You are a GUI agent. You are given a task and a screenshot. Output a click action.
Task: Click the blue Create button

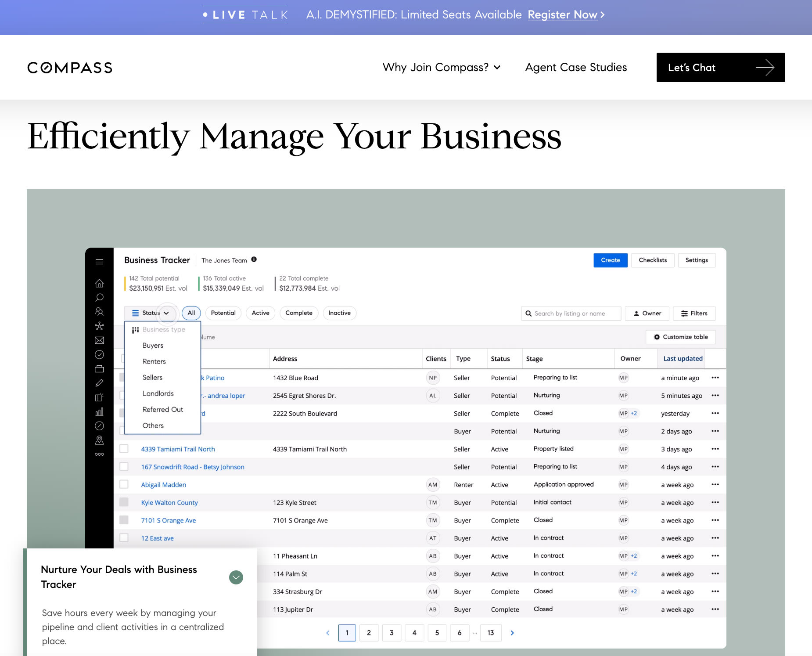pos(611,260)
